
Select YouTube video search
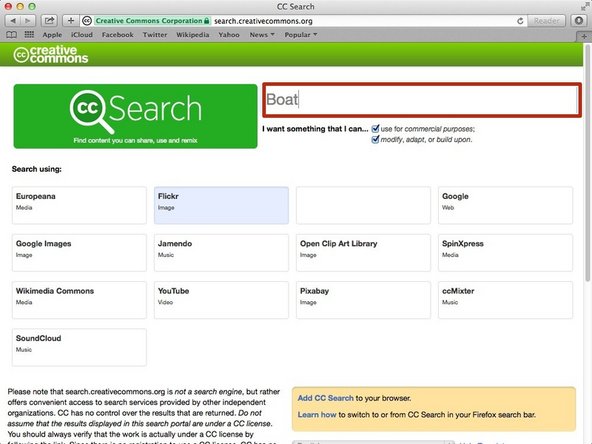click(x=221, y=300)
